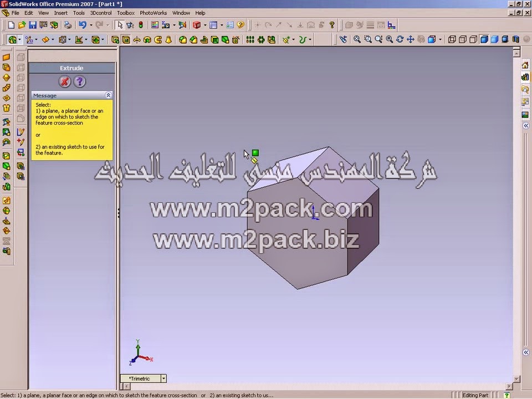Screen dimensions: 532x399
Task: Click the Extrude panel Help question button
Action: pyautogui.click(x=80, y=82)
